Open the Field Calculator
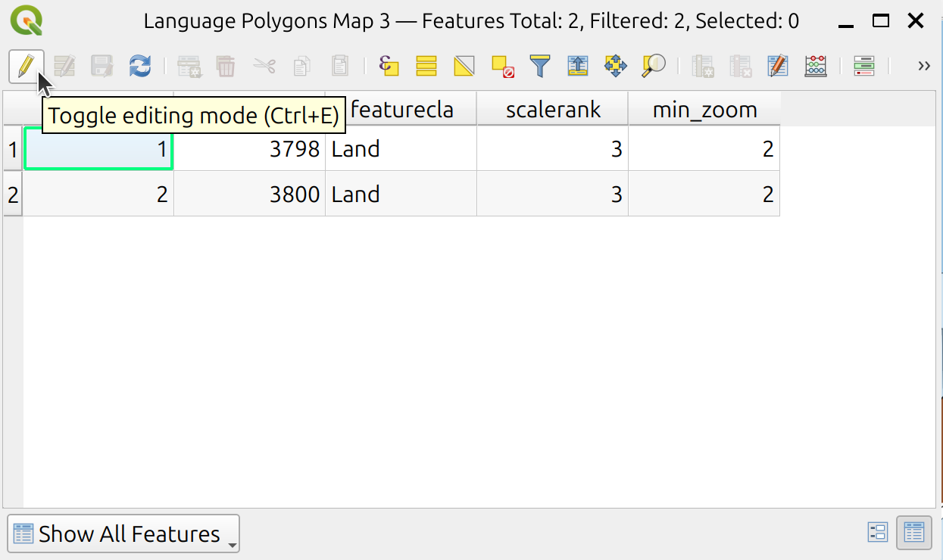This screenshot has height=560, width=943. [777, 66]
